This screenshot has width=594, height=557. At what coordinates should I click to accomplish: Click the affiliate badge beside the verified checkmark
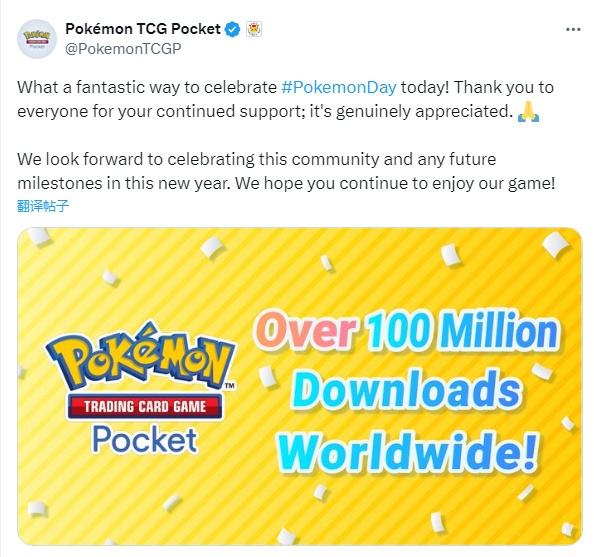pos(254,29)
